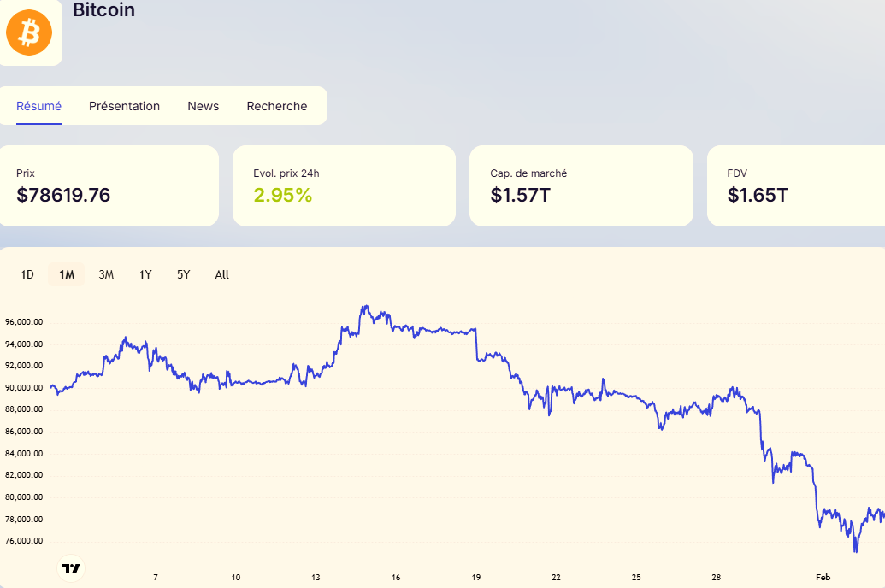
Task: Click the FDV $1.65T card
Action: 795,185
